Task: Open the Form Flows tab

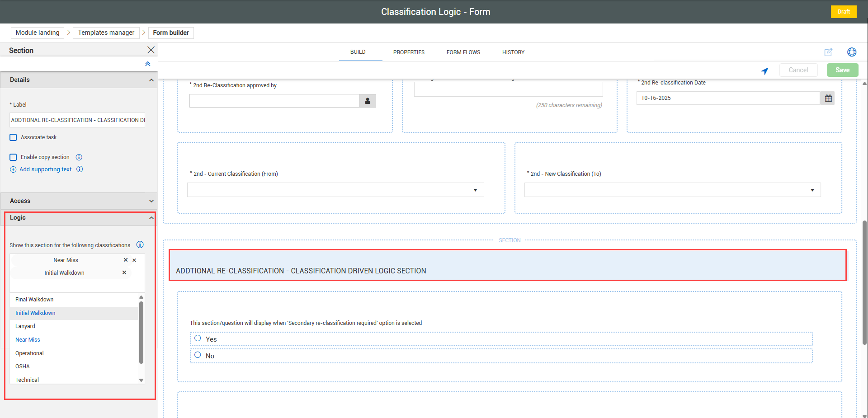Action: tap(463, 52)
